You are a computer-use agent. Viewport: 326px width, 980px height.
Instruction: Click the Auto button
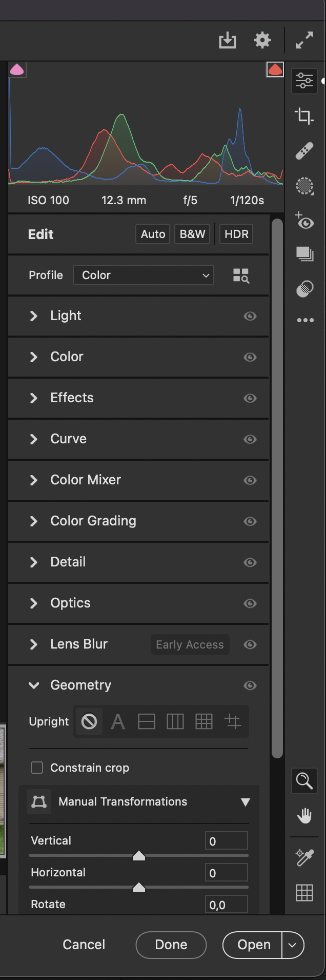[153, 234]
